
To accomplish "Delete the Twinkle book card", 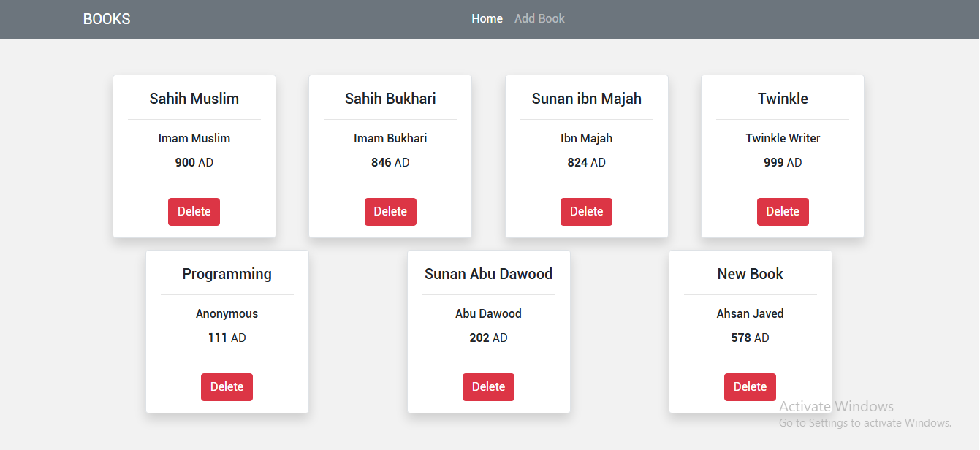I will [x=783, y=212].
